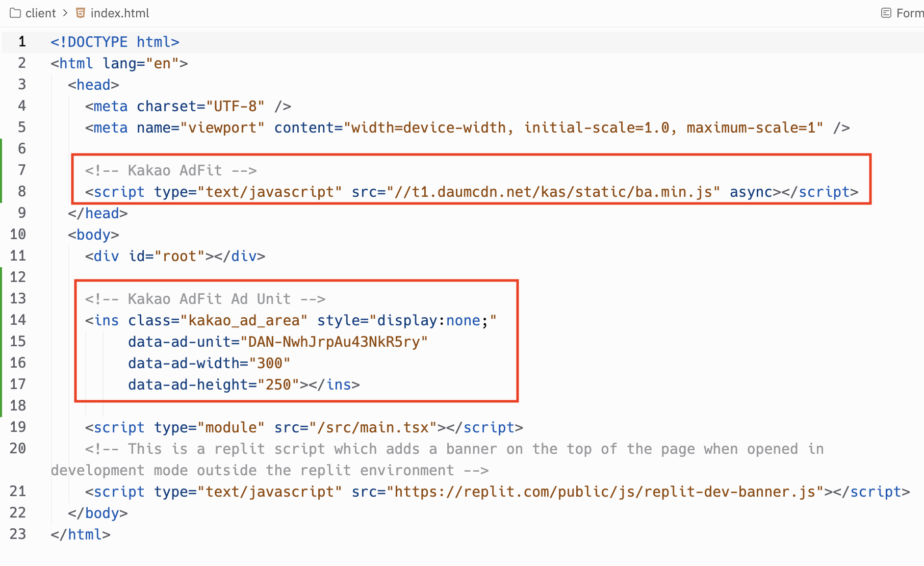Click the lang="en" attribute

point(141,63)
